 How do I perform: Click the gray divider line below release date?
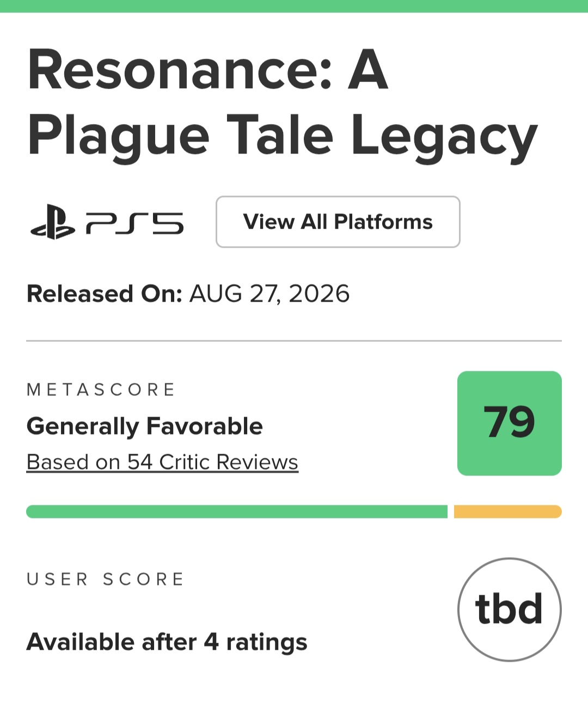[x=294, y=341]
